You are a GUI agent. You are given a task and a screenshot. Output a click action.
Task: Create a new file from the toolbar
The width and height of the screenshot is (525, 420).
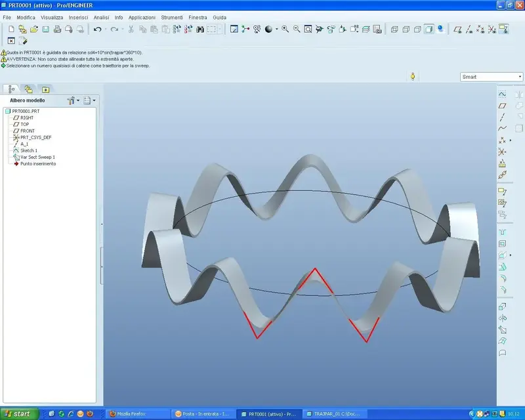(11, 29)
